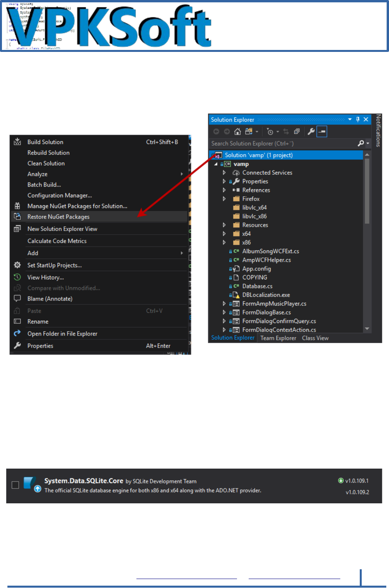The width and height of the screenshot is (389, 588).
Task: Open the Add submenu
Action: click(99, 253)
